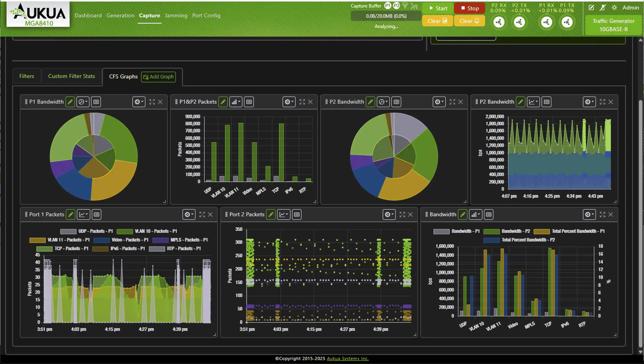The image size is (644, 364).
Task: Toggle the brightness theme sun icon
Action: [x=614, y=8]
